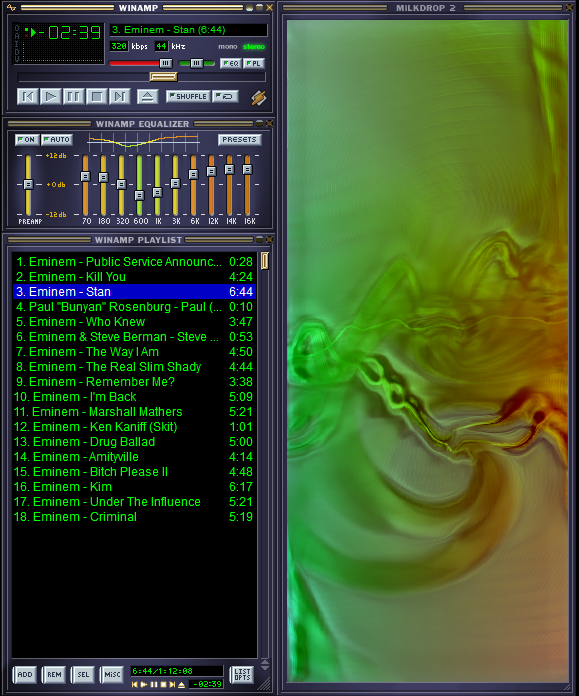Click the 14K band slider handle
This screenshot has width=579, height=696.
click(229, 169)
